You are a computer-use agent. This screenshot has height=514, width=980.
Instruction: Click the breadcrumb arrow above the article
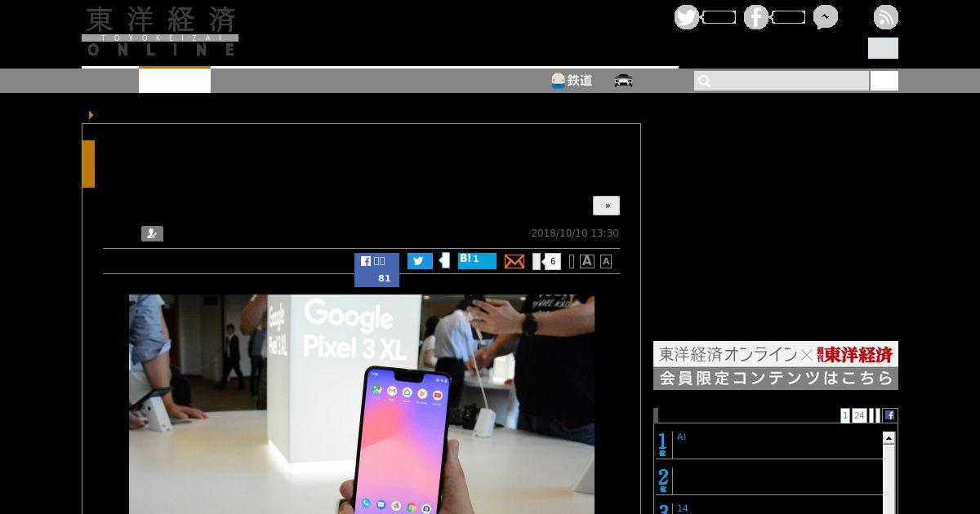(91, 115)
